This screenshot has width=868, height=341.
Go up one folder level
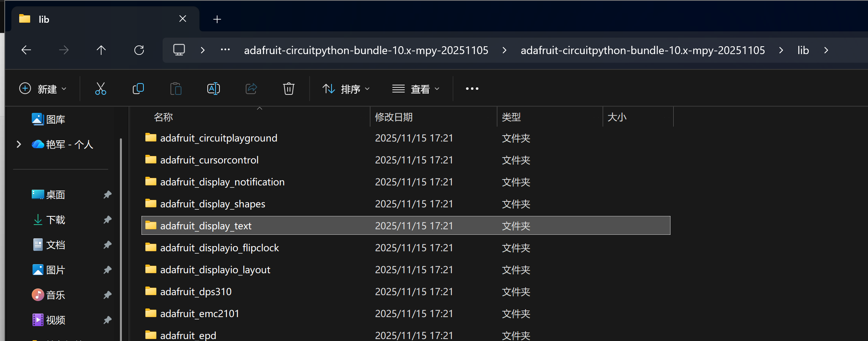click(x=101, y=50)
